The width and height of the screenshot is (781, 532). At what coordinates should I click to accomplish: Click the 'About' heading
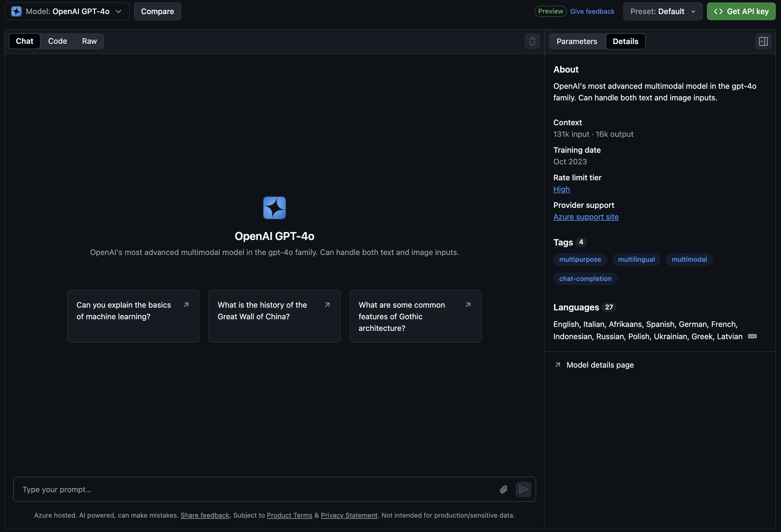(566, 69)
